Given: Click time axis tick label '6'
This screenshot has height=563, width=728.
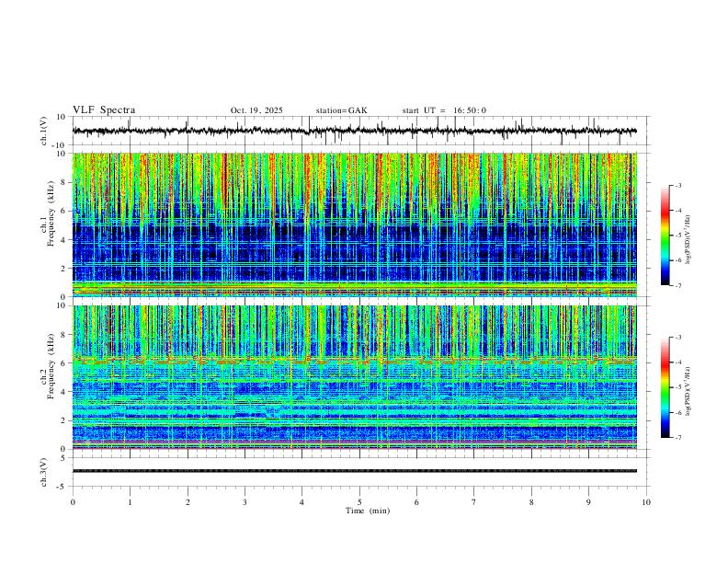Looking at the screenshot, I should 416,502.
